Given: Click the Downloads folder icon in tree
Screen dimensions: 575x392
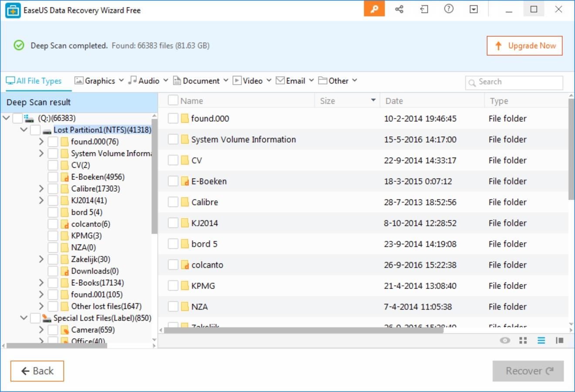Looking at the screenshot, I should click(64, 271).
